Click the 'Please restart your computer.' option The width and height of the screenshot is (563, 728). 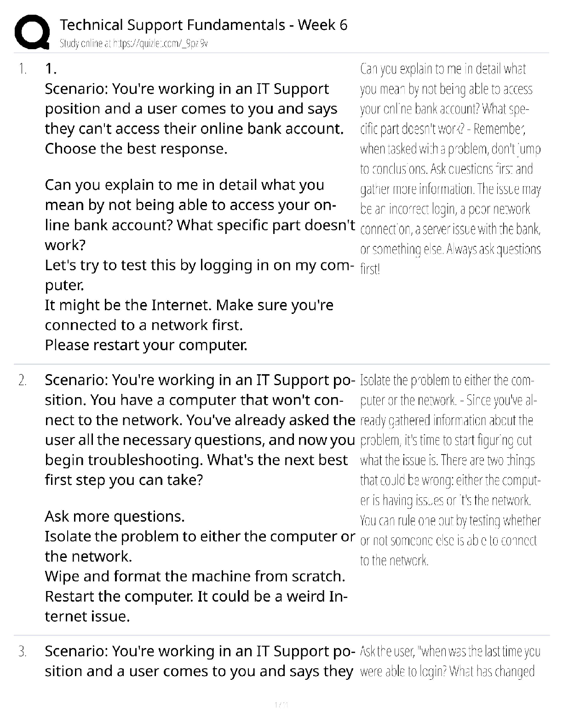(x=146, y=345)
